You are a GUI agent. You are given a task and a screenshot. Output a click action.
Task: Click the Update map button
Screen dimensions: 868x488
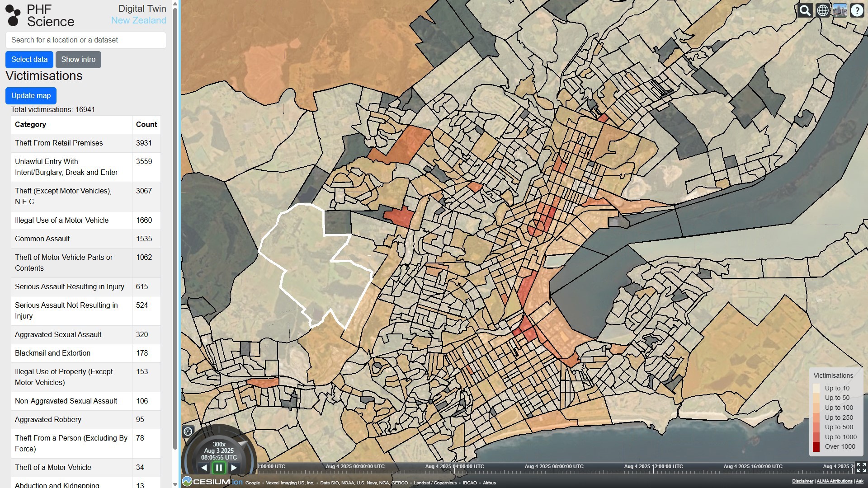31,95
